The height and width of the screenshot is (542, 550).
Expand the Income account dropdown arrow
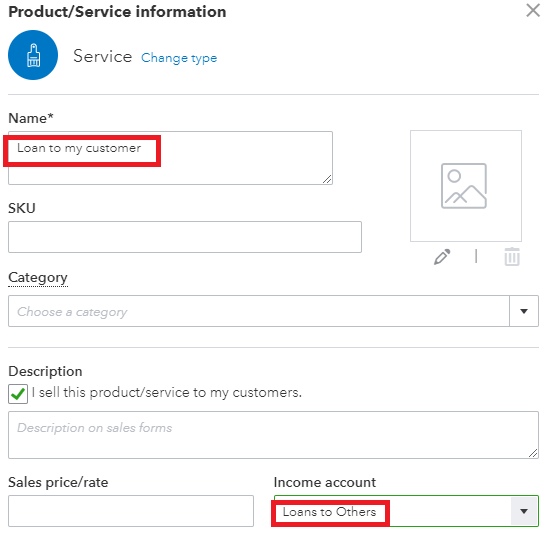tap(524, 511)
